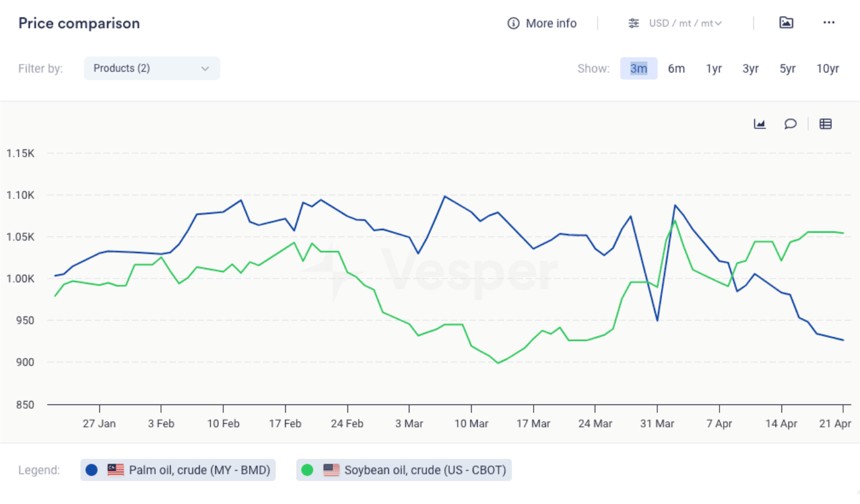Show data as table icon
860x504 pixels.
[x=826, y=124]
